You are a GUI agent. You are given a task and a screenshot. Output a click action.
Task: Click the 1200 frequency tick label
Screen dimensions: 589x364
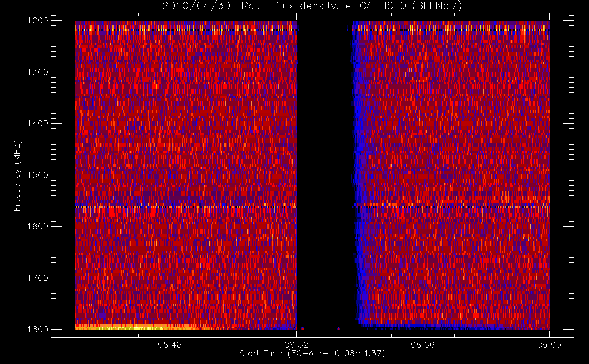click(x=38, y=21)
